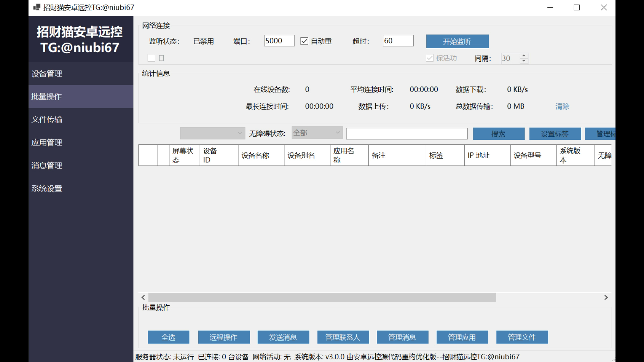Click the 标签 column header

click(x=445, y=155)
